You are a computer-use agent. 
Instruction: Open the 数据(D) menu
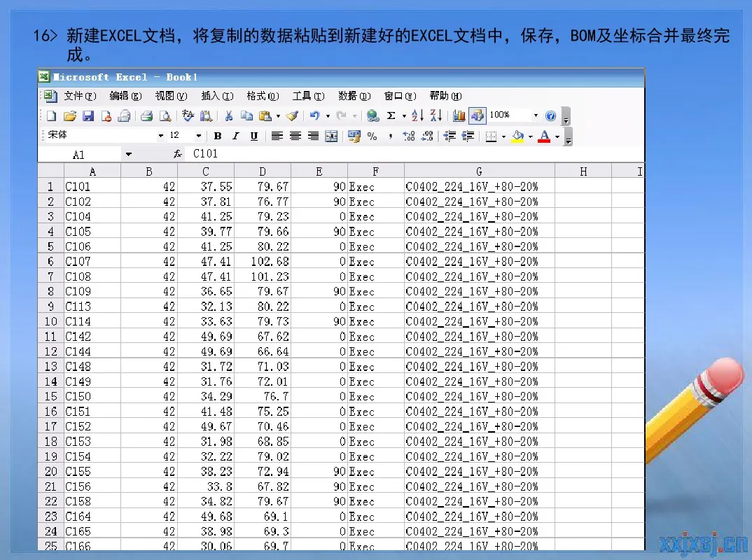354,96
